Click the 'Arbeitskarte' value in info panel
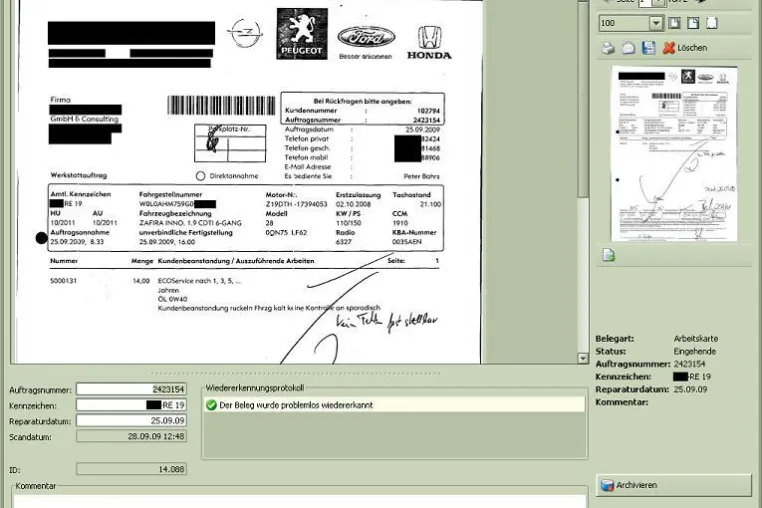Screen dimensions: 762x508 [695, 339]
